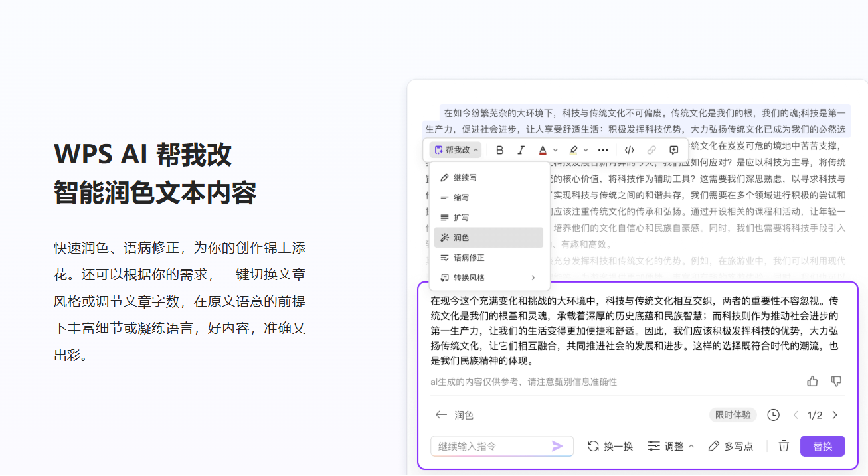The height and width of the screenshot is (476, 868).
Task: Expand the highlight color dropdown arrow
Action: tap(586, 150)
